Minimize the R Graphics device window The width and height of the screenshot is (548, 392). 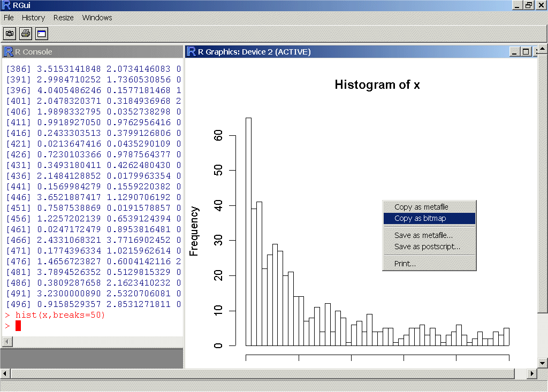(515, 52)
